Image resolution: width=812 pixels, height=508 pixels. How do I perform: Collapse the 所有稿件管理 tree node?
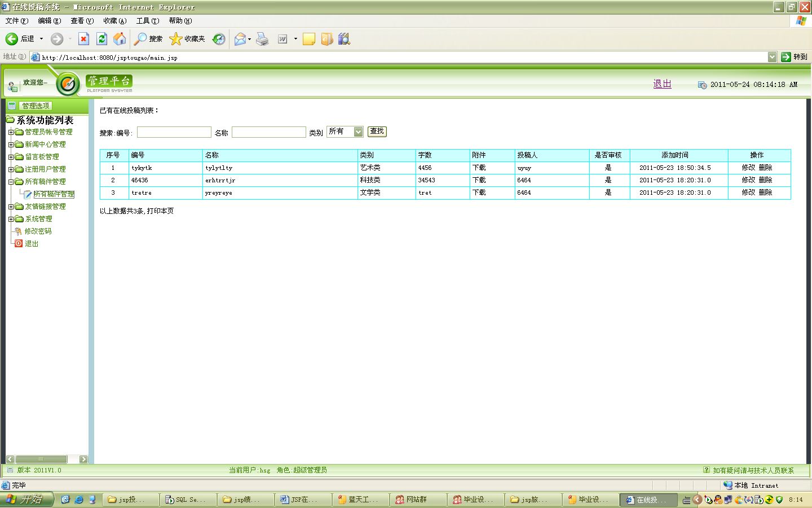coord(11,182)
